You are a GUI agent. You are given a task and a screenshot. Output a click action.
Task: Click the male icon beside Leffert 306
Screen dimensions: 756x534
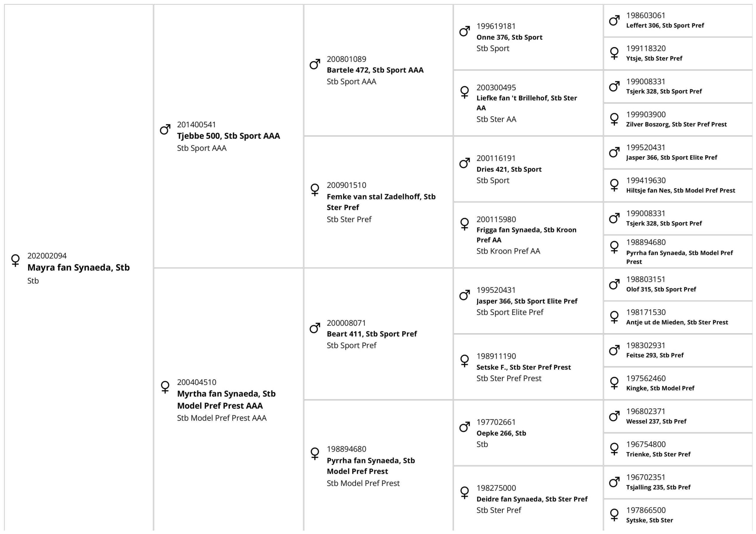(614, 21)
